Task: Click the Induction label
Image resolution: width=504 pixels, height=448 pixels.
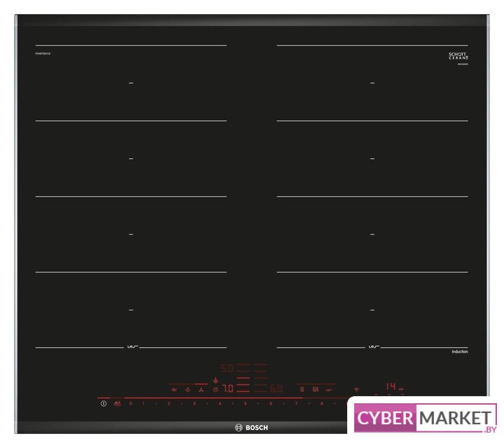Action: point(460,351)
